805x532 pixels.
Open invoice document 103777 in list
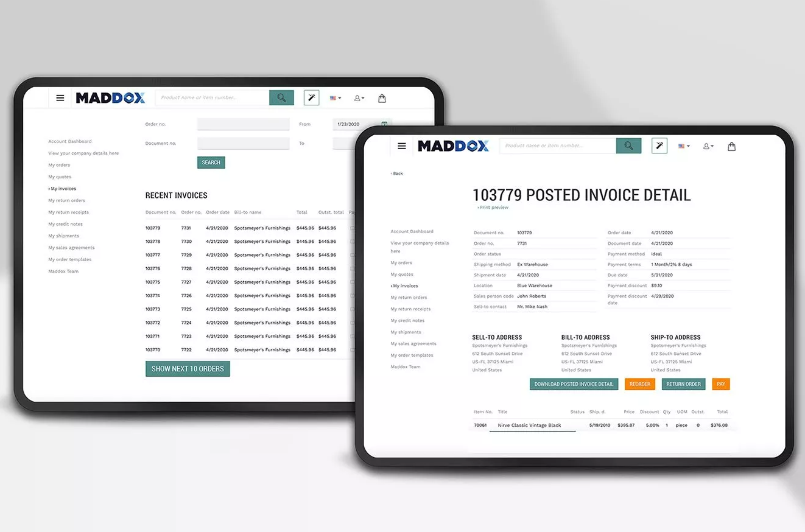pyautogui.click(x=153, y=255)
